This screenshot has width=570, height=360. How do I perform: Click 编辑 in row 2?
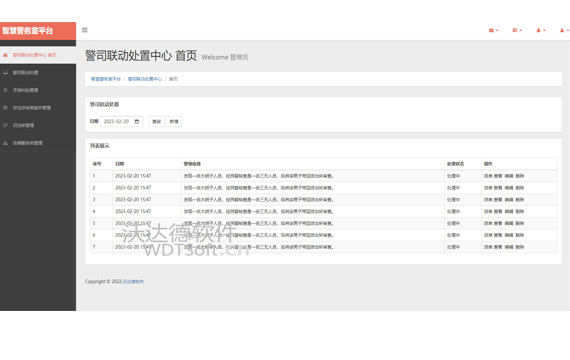point(509,188)
